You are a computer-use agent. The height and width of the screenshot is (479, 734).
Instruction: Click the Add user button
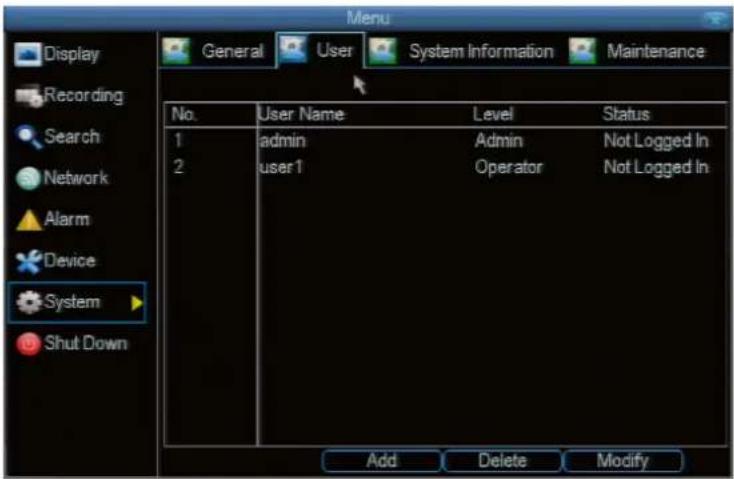382,461
